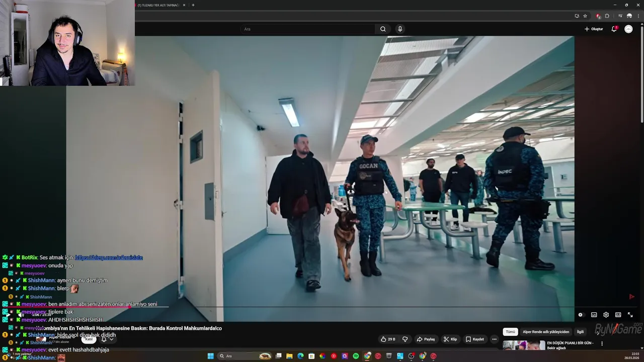Open more video actions ellipsis
The image size is (644, 362).
[x=494, y=339]
